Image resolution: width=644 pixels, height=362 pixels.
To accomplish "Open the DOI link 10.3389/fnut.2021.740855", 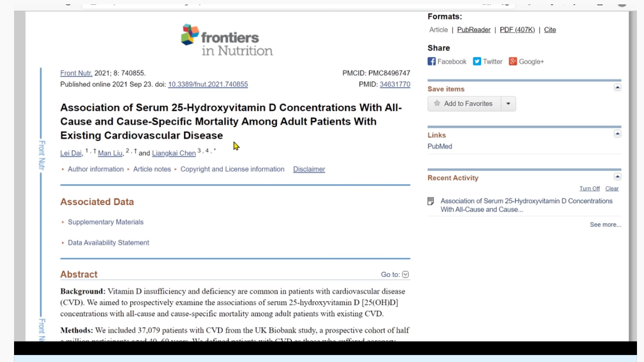I will [208, 84].
